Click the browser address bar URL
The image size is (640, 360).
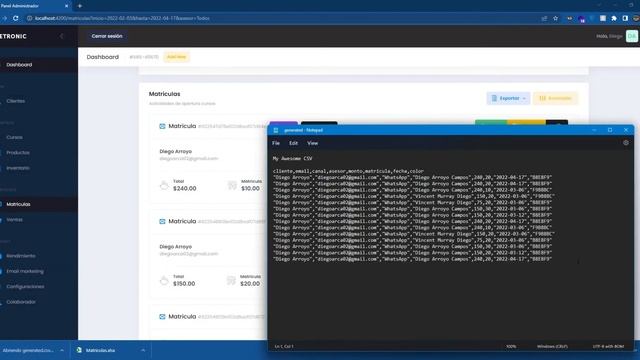tap(122, 18)
